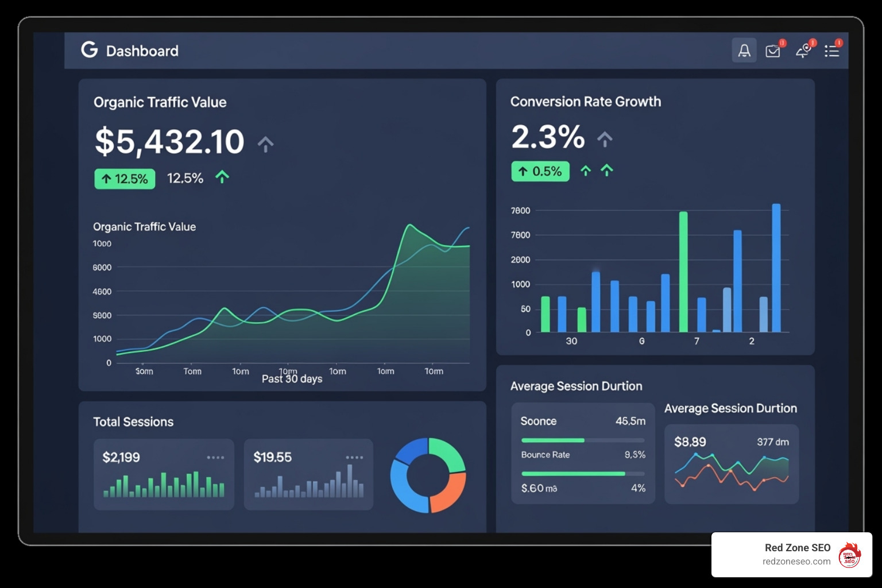Open the options dots on $19.55 card

[x=354, y=458]
